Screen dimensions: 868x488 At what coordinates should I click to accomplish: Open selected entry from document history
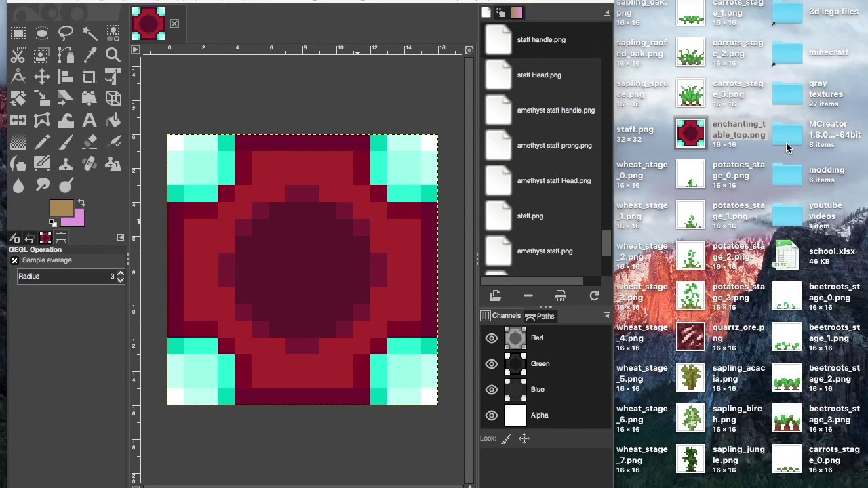[x=495, y=296]
